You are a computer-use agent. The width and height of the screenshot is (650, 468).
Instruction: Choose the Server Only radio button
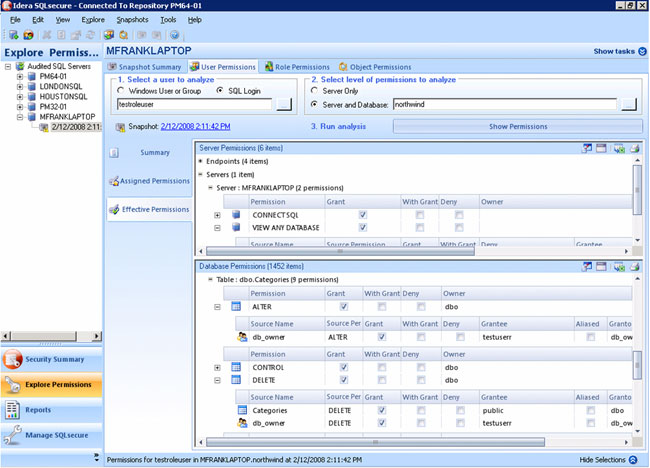(315, 90)
